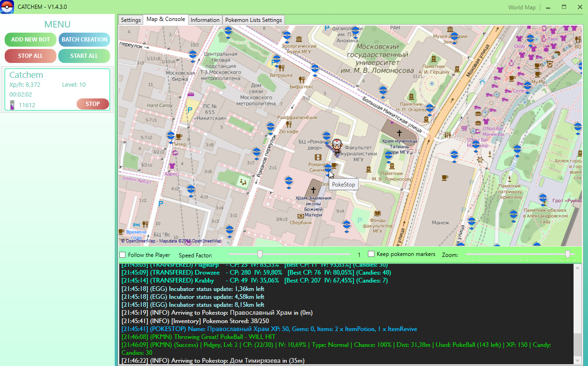
Task: Click the trainer avatar on the map
Action: (337, 146)
